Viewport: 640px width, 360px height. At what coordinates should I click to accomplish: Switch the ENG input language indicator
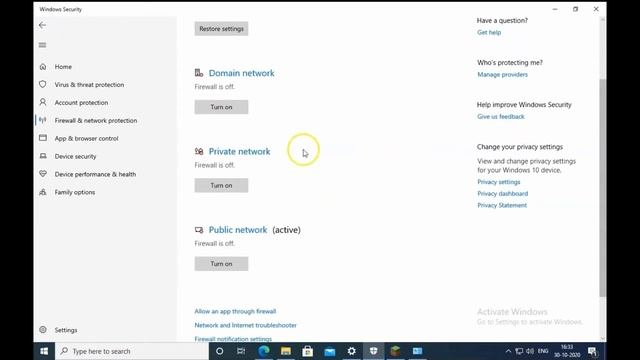[x=543, y=351]
